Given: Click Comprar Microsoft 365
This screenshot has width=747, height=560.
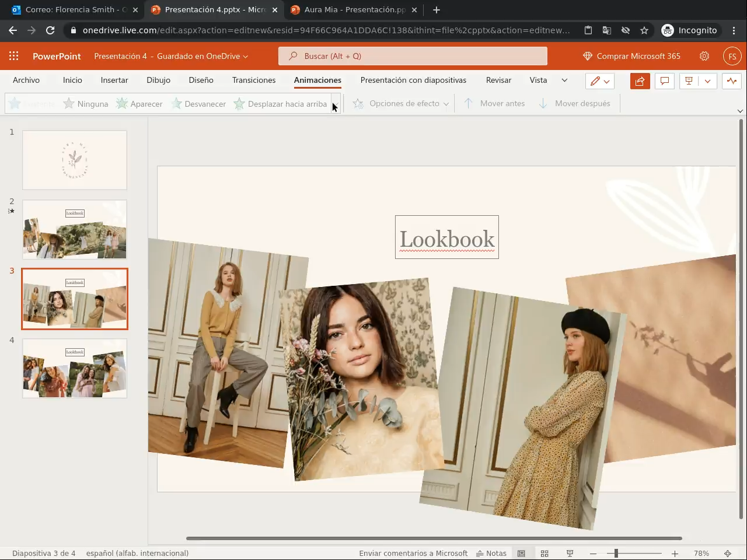Looking at the screenshot, I should [x=631, y=56].
